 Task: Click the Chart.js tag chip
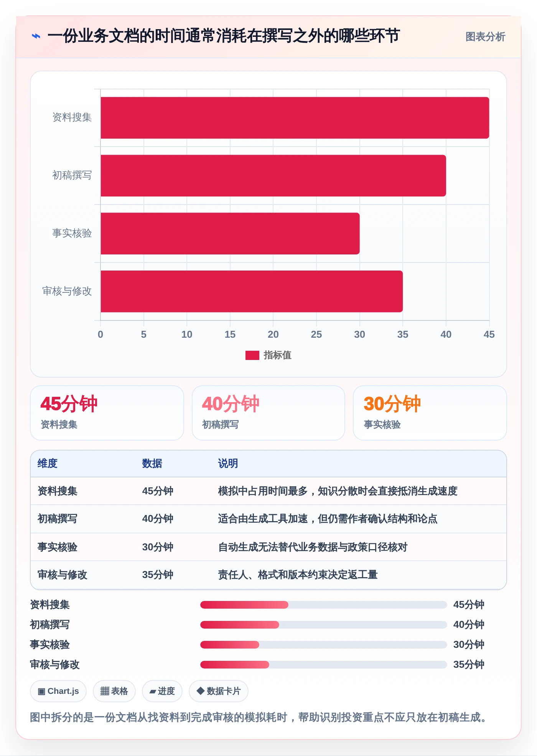point(58,691)
